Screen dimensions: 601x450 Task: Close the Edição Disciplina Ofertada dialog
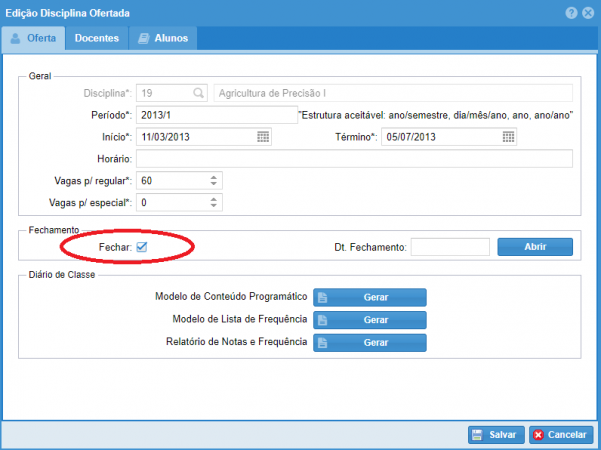[x=588, y=12]
